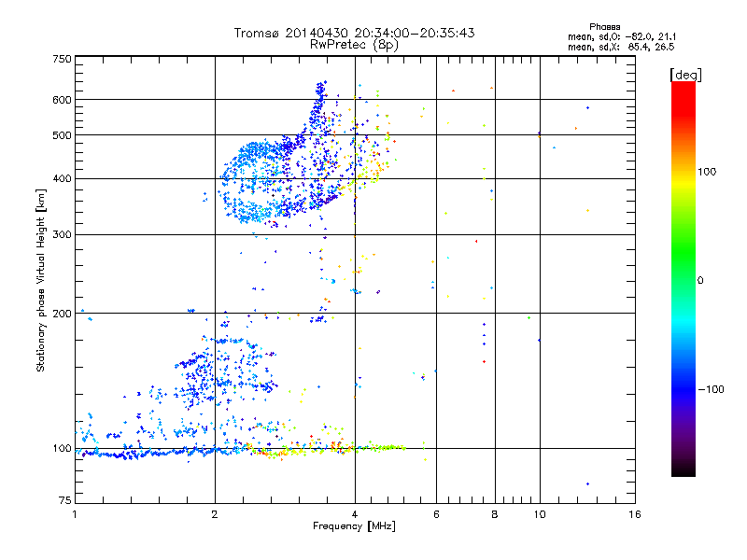The height and width of the screenshot is (560, 747).
Task: Click the y-axis tick label '600'
Action: pos(62,100)
